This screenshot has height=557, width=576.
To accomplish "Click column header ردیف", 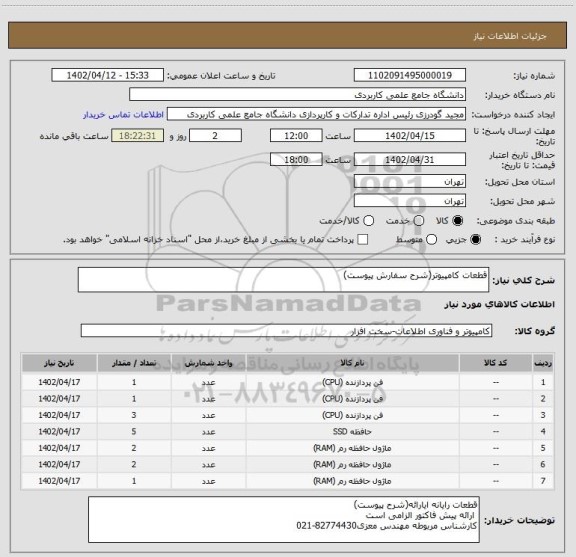I will 543,363.
